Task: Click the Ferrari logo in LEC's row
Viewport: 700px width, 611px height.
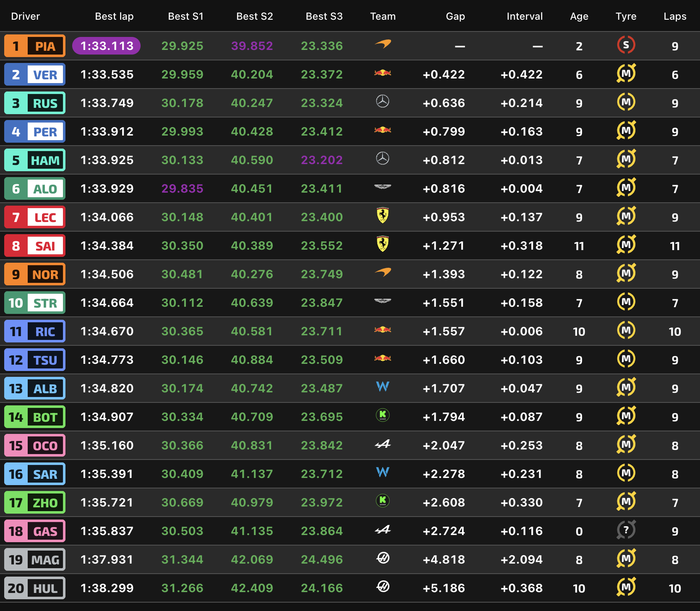Action: (x=382, y=215)
